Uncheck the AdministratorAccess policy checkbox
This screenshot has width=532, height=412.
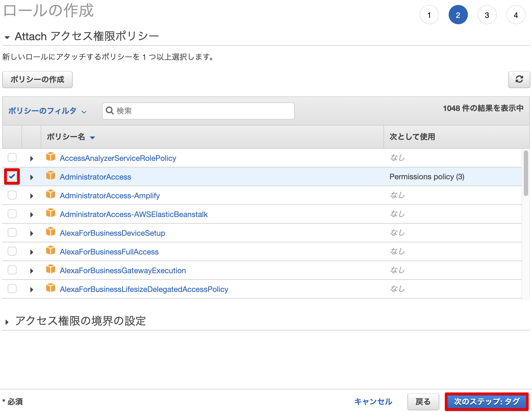[x=12, y=176]
